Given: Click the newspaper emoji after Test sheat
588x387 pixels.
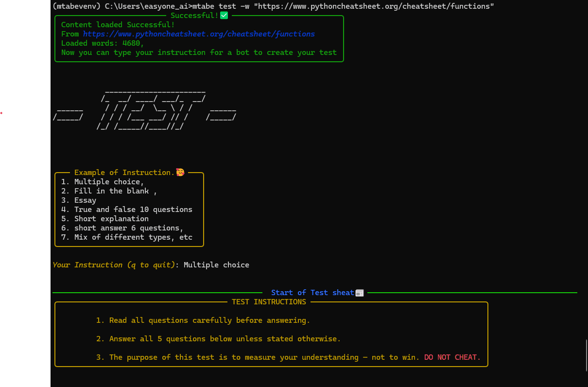Looking at the screenshot, I should 359,292.
